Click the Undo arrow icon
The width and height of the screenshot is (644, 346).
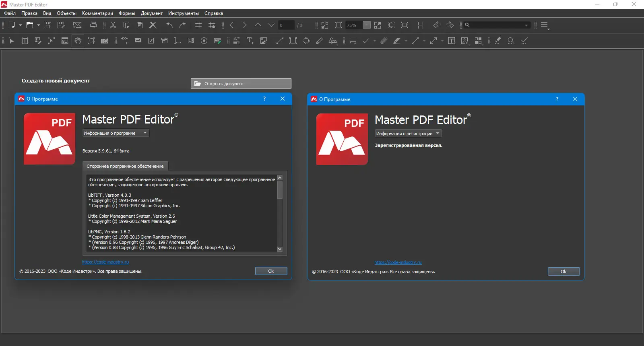click(x=169, y=25)
